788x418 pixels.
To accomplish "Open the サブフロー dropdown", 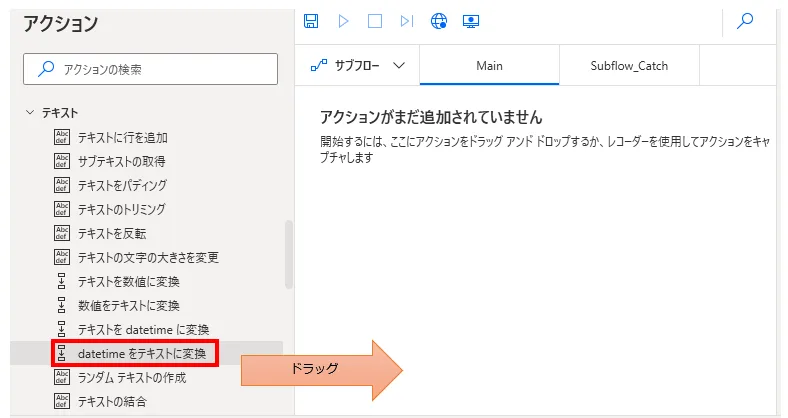I will [358, 66].
